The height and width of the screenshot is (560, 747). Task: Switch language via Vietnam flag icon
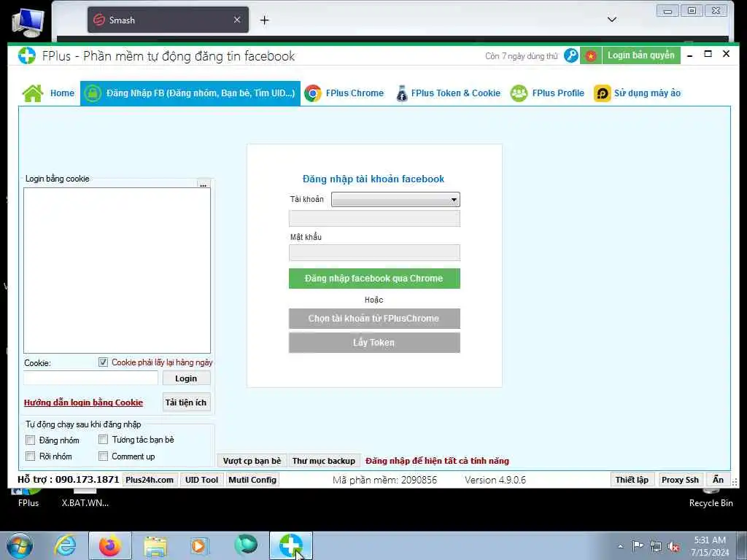(591, 55)
